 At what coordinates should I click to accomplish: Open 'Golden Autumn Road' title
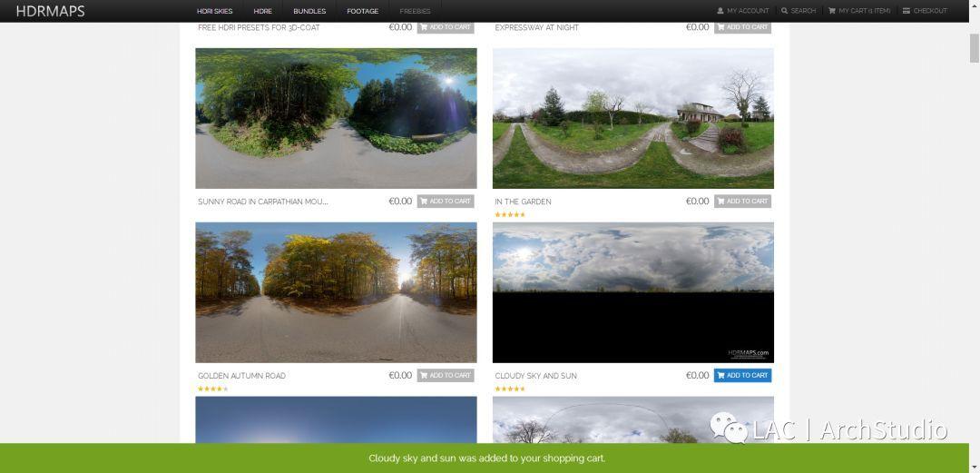click(x=242, y=375)
